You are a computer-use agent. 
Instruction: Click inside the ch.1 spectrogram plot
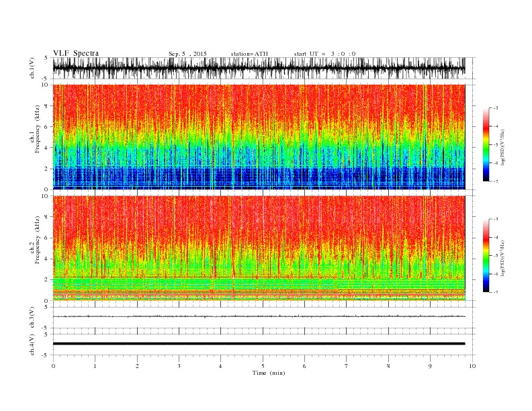(259, 137)
